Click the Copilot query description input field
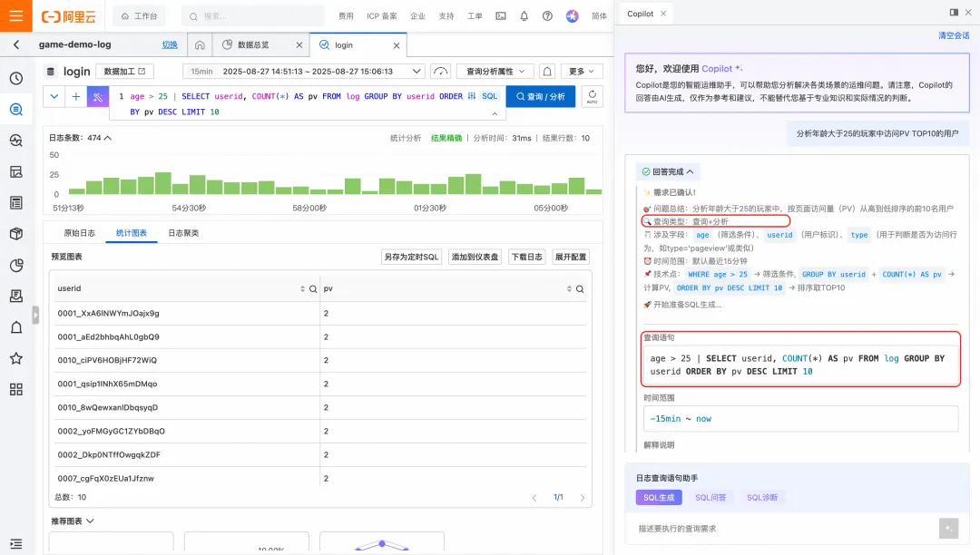The height and width of the screenshot is (555, 980). [x=785, y=528]
